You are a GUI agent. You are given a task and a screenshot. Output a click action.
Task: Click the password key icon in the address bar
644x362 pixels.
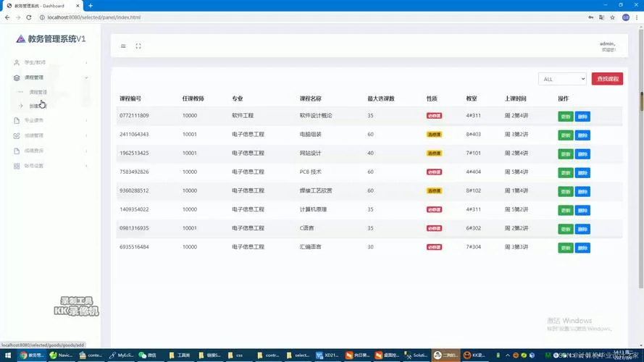[x=590, y=17]
